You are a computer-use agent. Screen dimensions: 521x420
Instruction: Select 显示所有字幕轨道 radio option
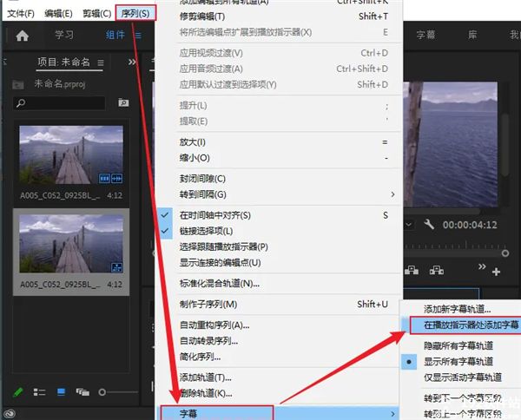[x=458, y=360]
